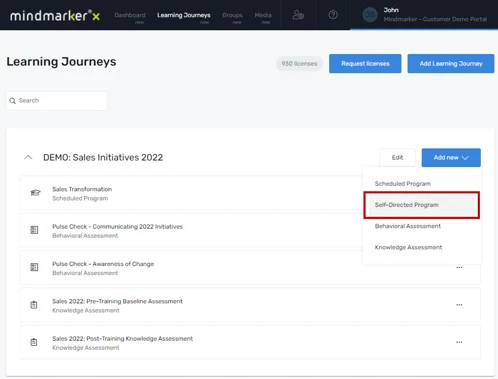Click the DEMO: Sales Initiatives 2022 title

[103, 157]
